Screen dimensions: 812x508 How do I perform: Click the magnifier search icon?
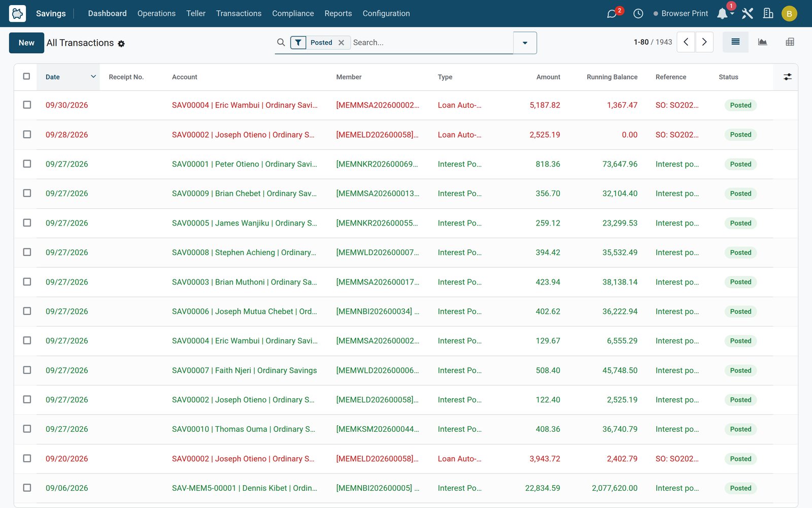pos(281,42)
